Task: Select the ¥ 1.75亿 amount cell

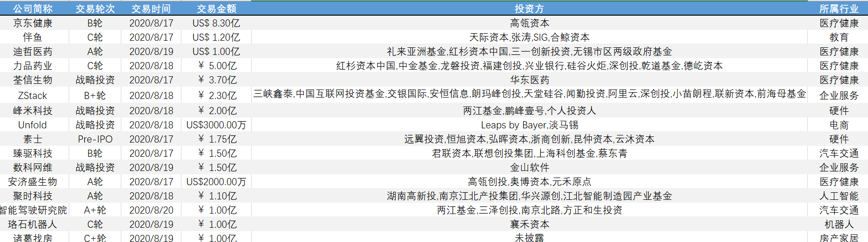Action: pyautogui.click(x=217, y=139)
